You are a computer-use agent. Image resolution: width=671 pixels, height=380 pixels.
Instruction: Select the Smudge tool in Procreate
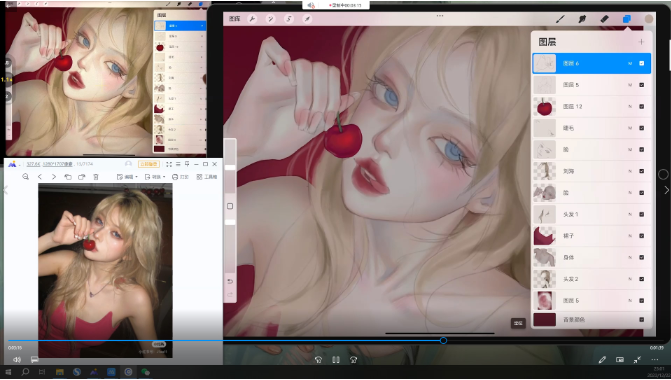tap(582, 19)
